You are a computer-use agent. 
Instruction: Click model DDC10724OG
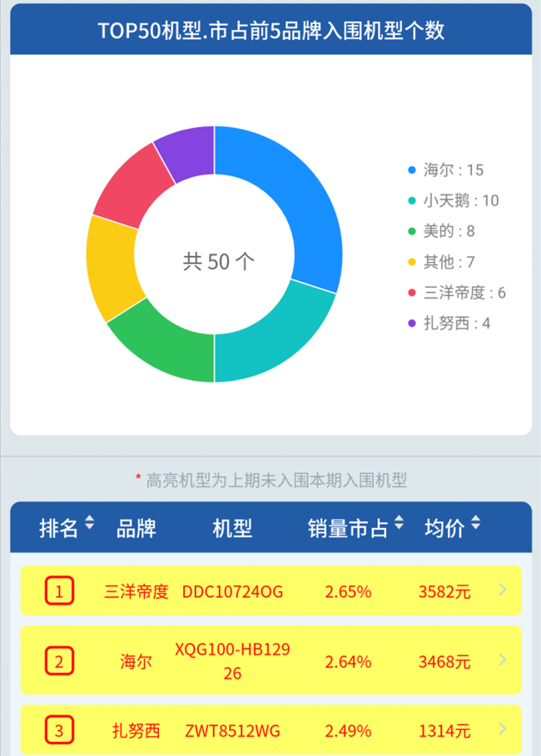click(232, 591)
